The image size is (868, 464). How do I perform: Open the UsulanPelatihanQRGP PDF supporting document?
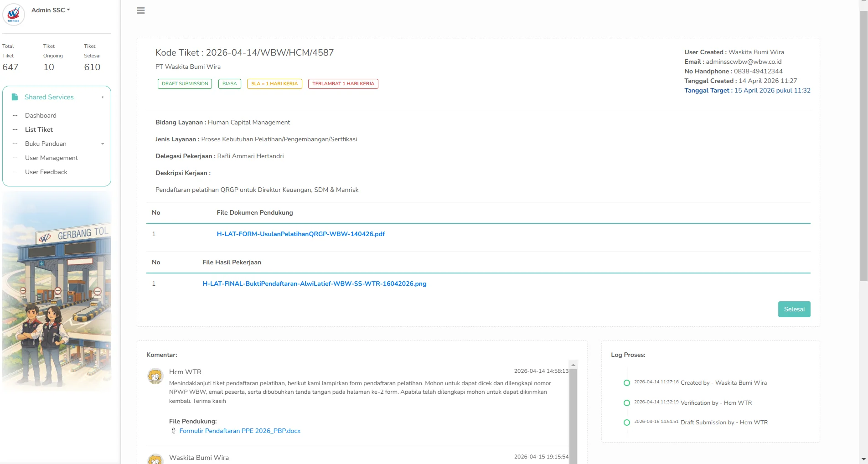pyautogui.click(x=300, y=234)
